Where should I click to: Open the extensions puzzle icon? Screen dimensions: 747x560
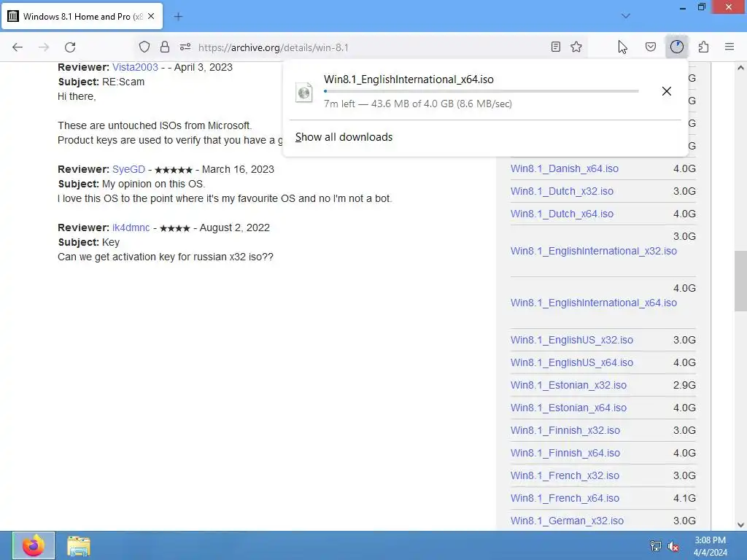click(x=704, y=47)
